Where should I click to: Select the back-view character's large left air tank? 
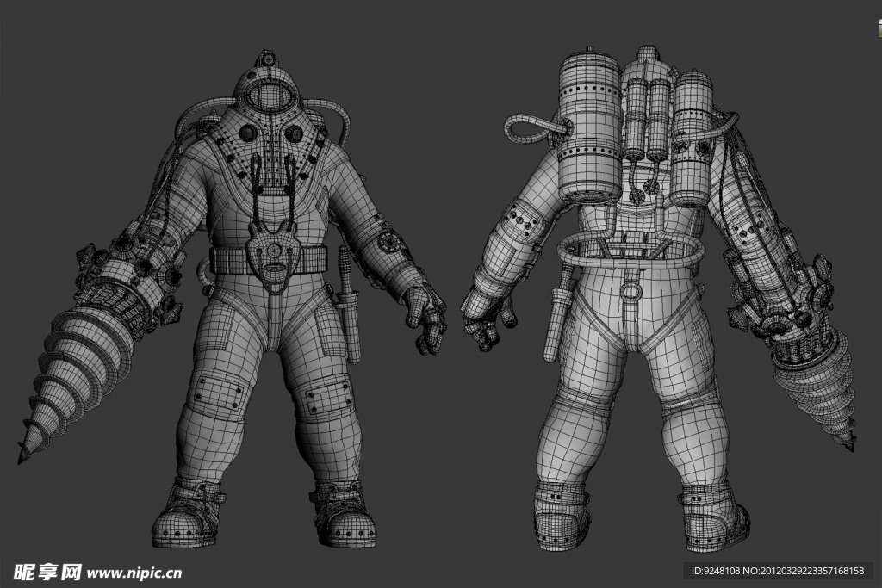coord(590,126)
